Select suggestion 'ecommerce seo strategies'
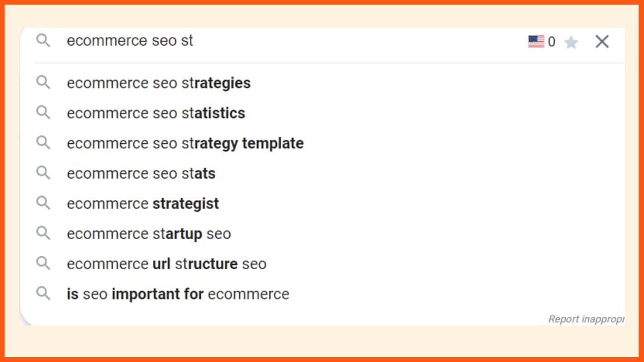Image resolution: width=644 pixels, height=362 pixels. click(x=158, y=83)
